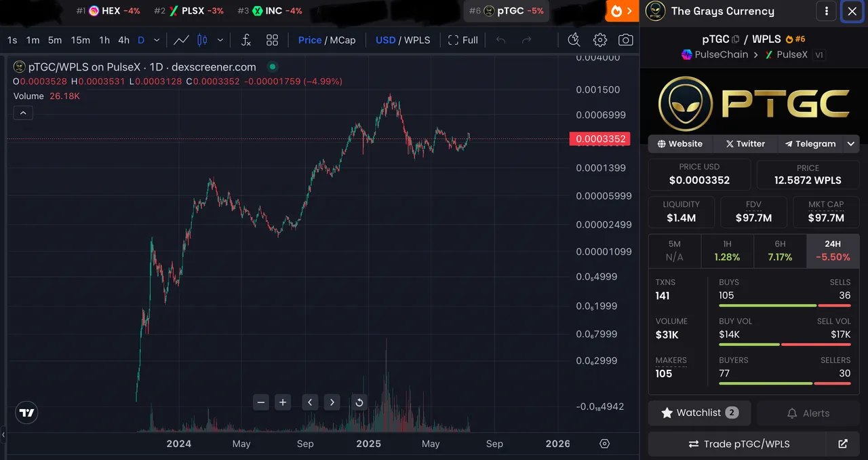Select the D daily timeframe
Viewport: 868px width, 460px height.
pyautogui.click(x=141, y=40)
